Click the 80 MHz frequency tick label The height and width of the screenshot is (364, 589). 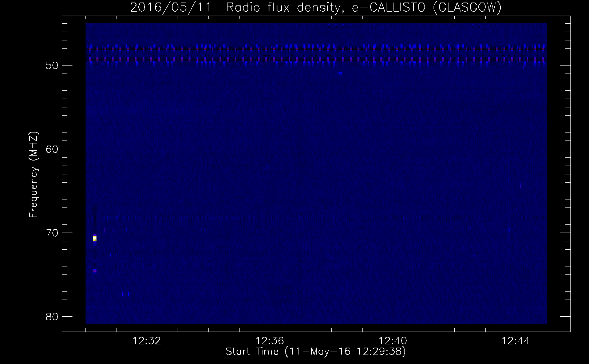tap(52, 317)
